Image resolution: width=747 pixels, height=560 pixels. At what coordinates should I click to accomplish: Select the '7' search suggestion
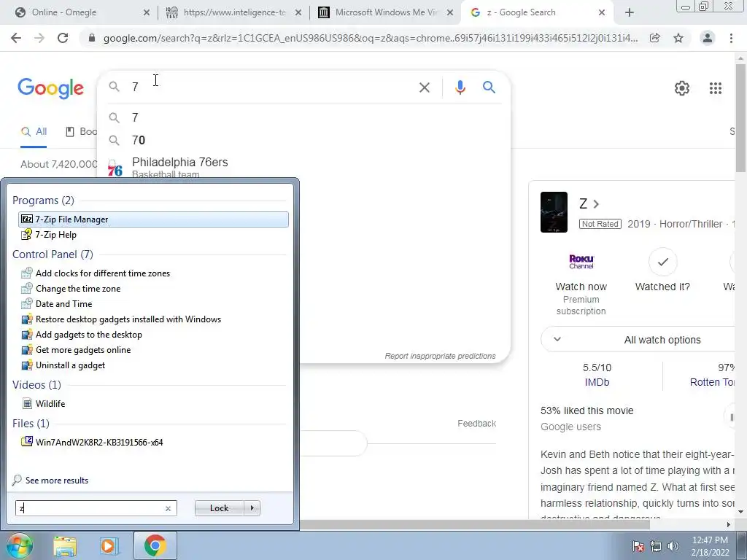(303, 117)
